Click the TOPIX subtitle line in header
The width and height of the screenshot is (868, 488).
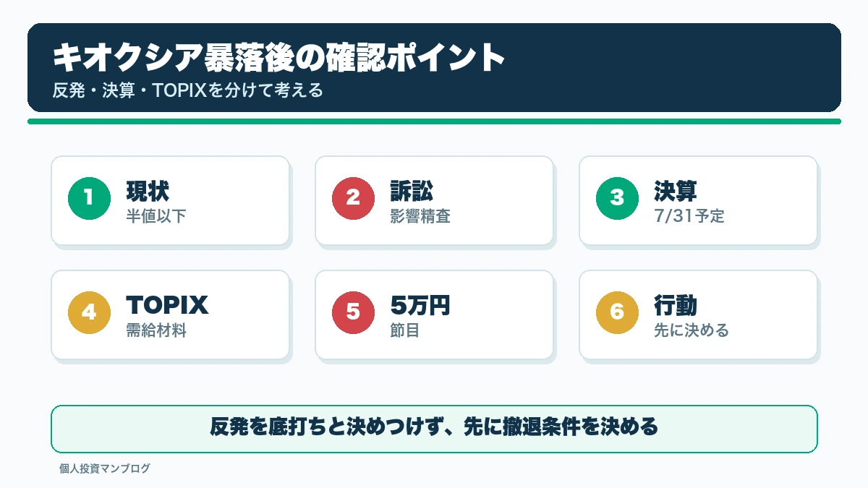pyautogui.click(x=187, y=92)
